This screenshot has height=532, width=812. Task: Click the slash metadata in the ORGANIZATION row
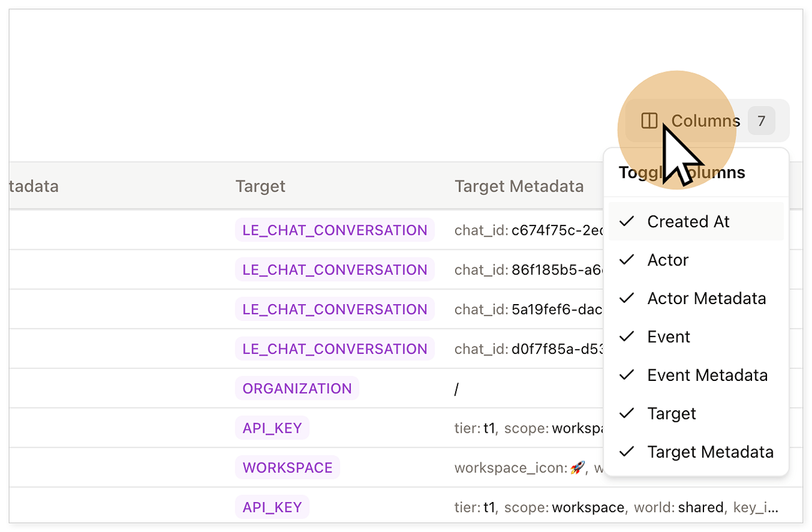pos(457,389)
